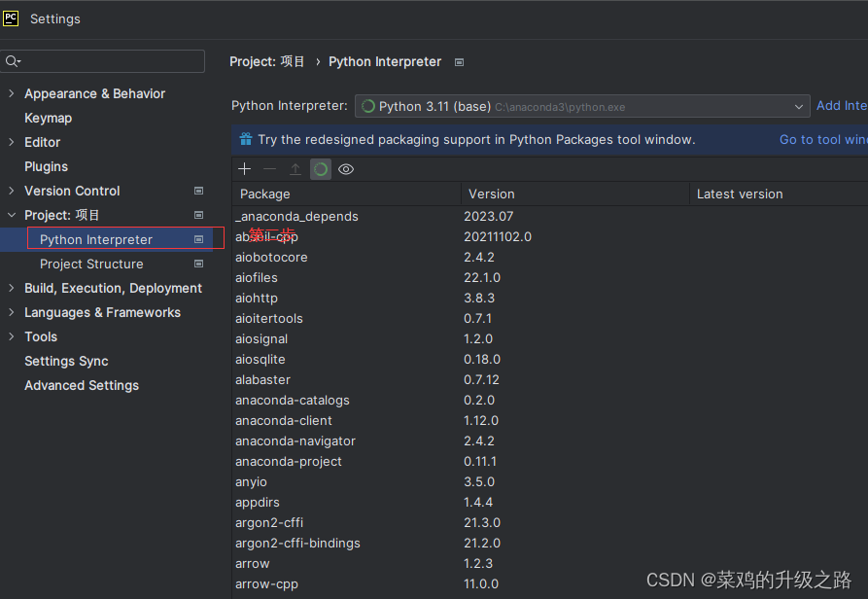Image resolution: width=868 pixels, height=599 pixels.
Task: Click the settings search field
Action: click(103, 61)
